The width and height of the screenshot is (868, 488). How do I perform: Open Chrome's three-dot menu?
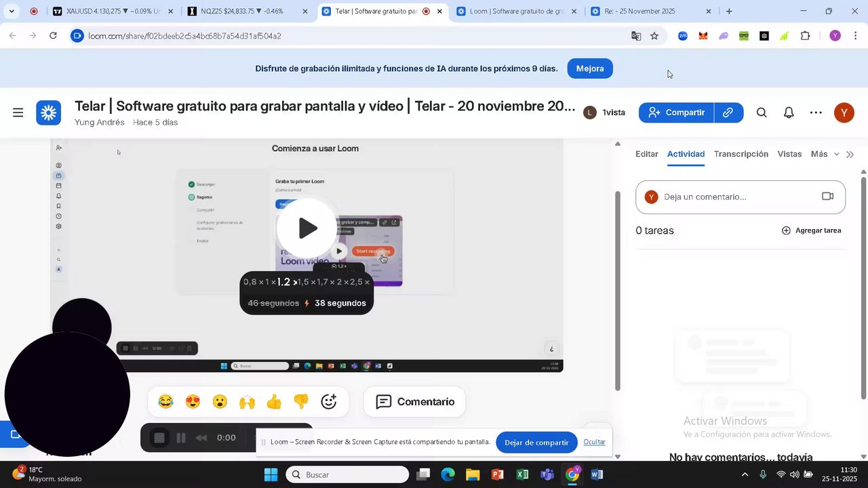coord(855,36)
